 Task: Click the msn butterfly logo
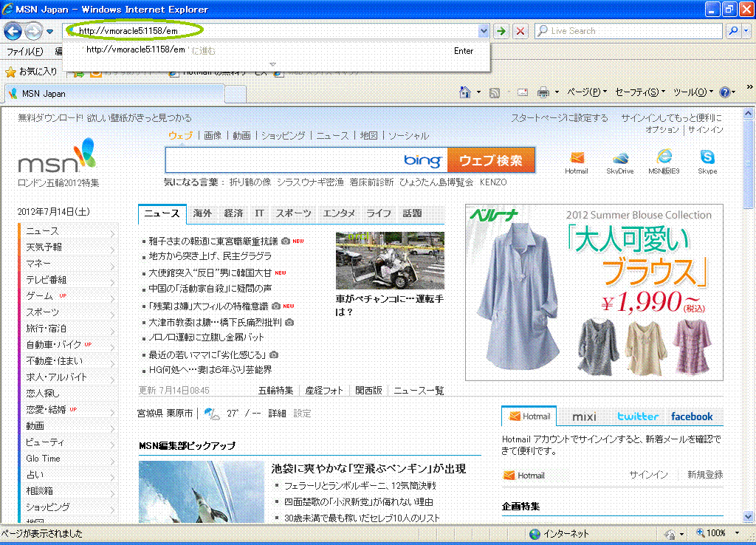coord(57,157)
